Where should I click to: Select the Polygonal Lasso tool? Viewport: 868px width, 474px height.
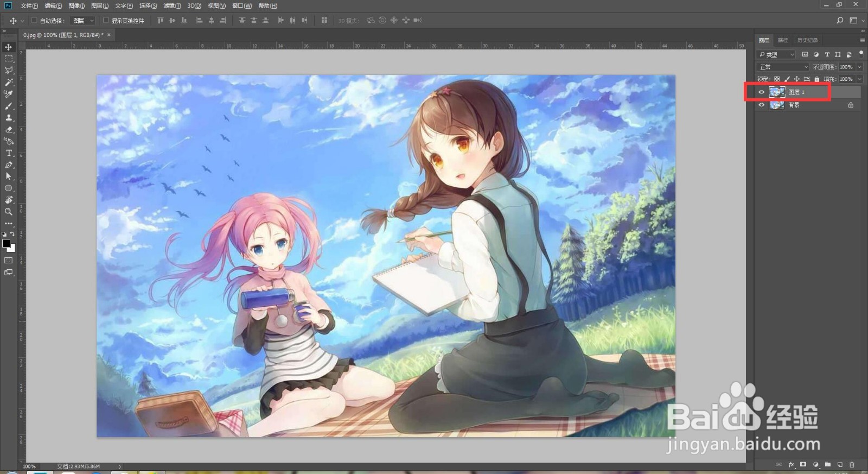coord(9,71)
